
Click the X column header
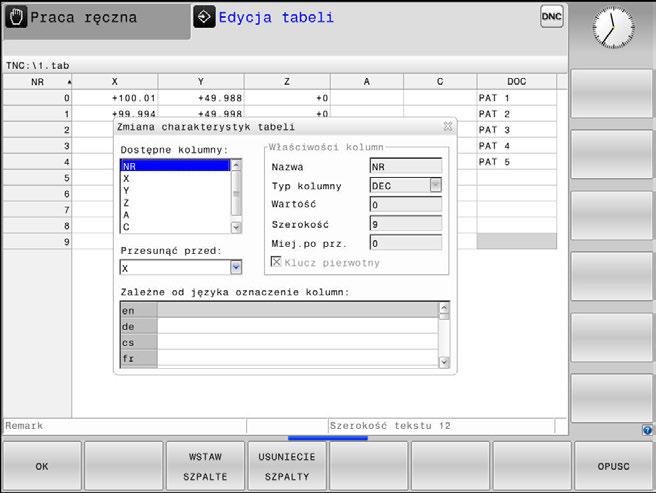115,82
